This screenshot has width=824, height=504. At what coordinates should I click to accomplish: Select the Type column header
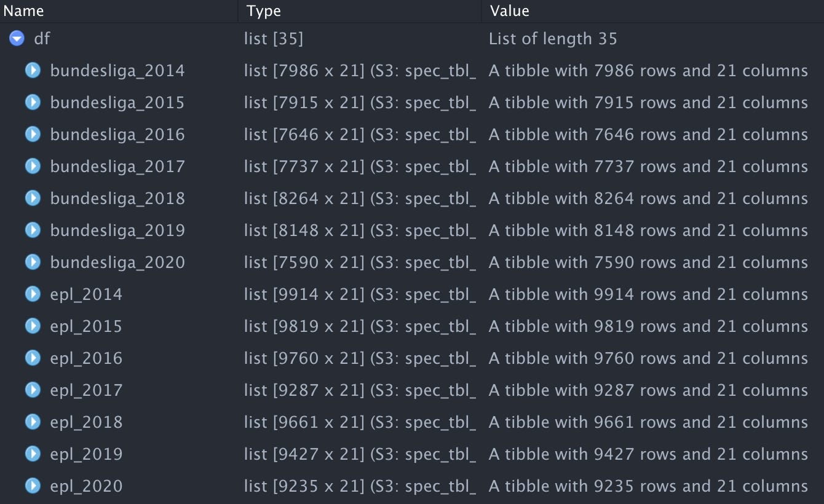click(262, 10)
